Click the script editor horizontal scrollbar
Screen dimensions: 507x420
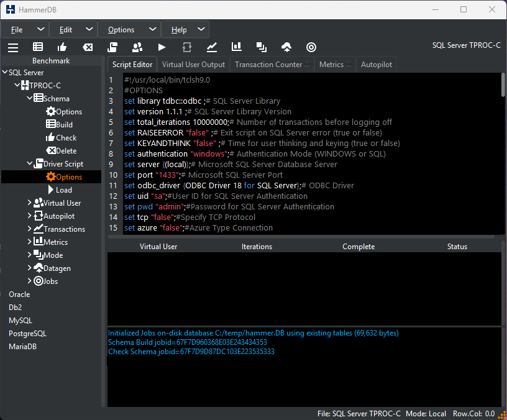tap(301, 237)
